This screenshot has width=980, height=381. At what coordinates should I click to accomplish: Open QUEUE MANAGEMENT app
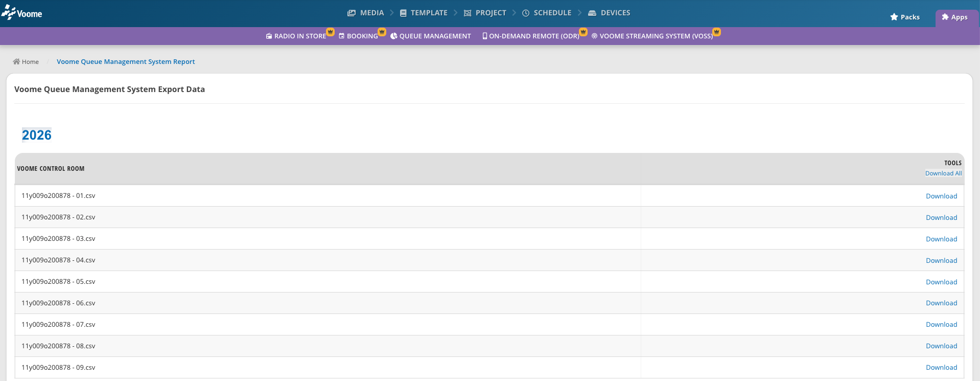click(431, 36)
